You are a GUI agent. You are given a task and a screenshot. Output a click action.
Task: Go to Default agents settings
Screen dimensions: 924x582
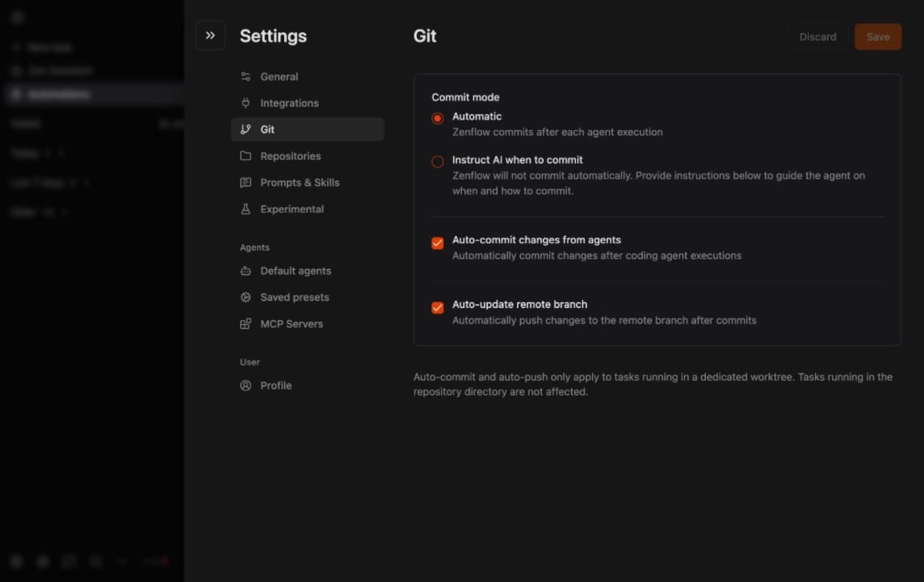coord(308,271)
